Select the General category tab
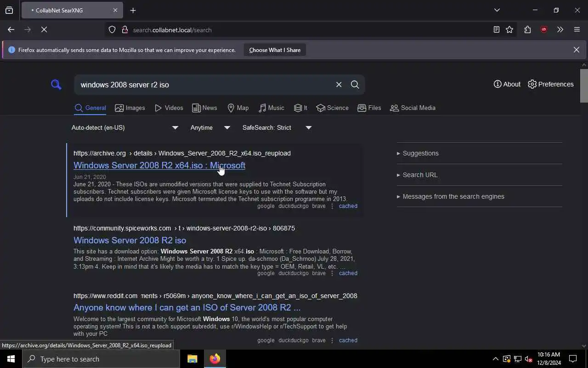 [x=90, y=108]
